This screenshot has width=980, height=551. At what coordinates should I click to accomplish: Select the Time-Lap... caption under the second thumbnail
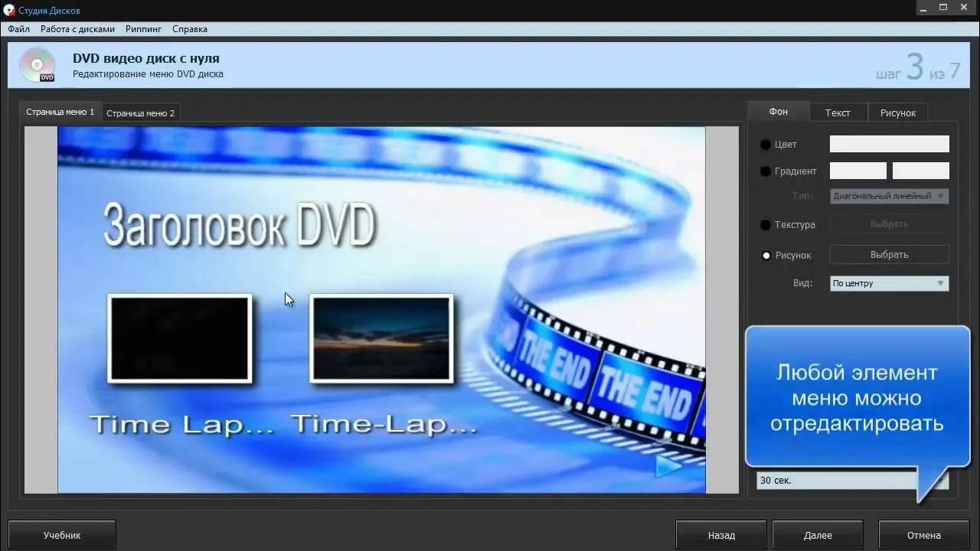click(x=384, y=425)
